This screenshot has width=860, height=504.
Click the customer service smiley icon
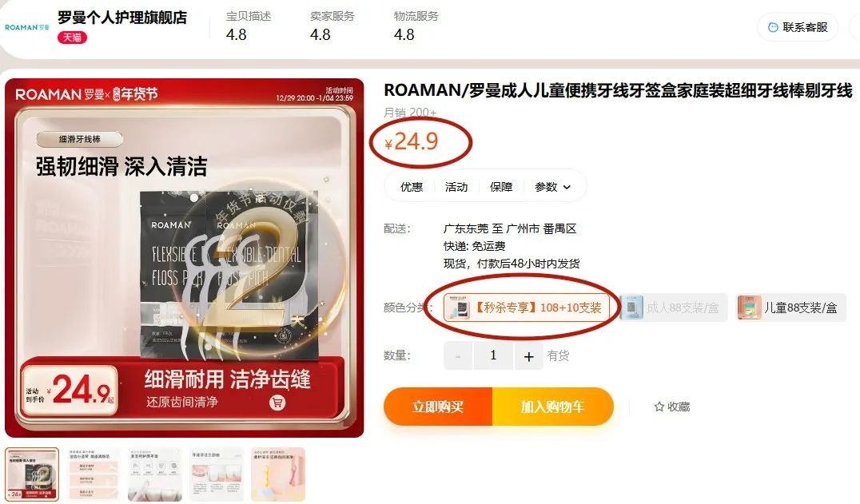[773, 27]
